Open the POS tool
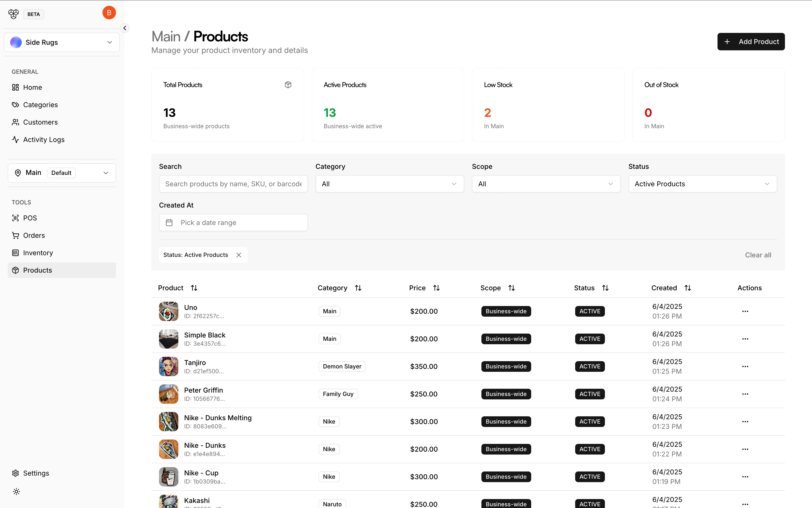 click(62, 218)
